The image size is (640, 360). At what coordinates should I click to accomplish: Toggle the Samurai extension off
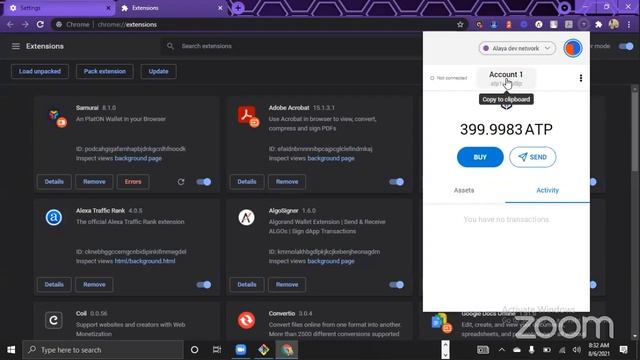pyautogui.click(x=204, y=182)
